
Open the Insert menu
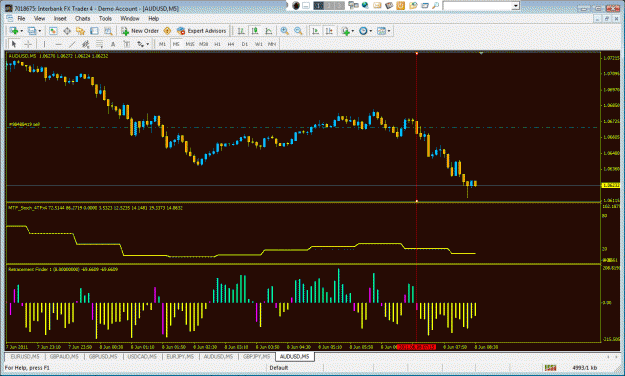coord(60,18)
